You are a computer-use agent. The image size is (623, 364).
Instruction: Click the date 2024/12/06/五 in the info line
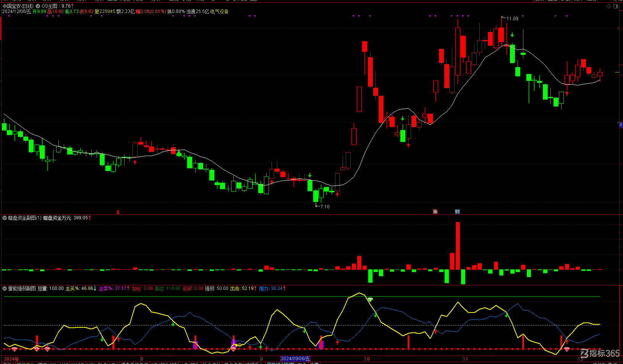point(16,11)
